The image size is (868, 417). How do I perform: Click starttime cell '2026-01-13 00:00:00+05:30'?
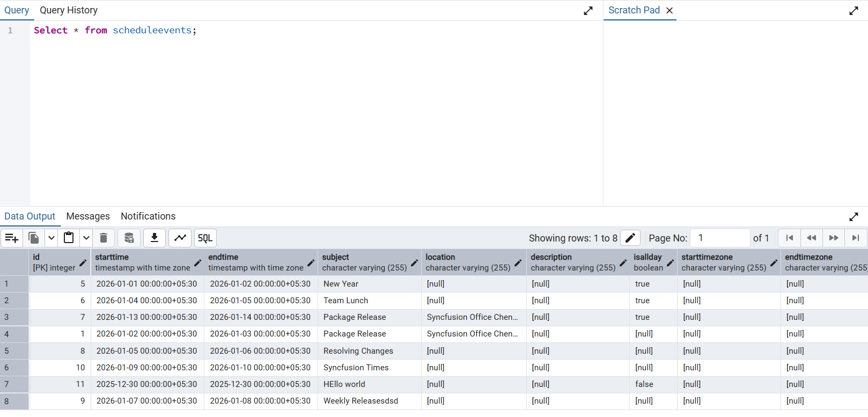148,317
